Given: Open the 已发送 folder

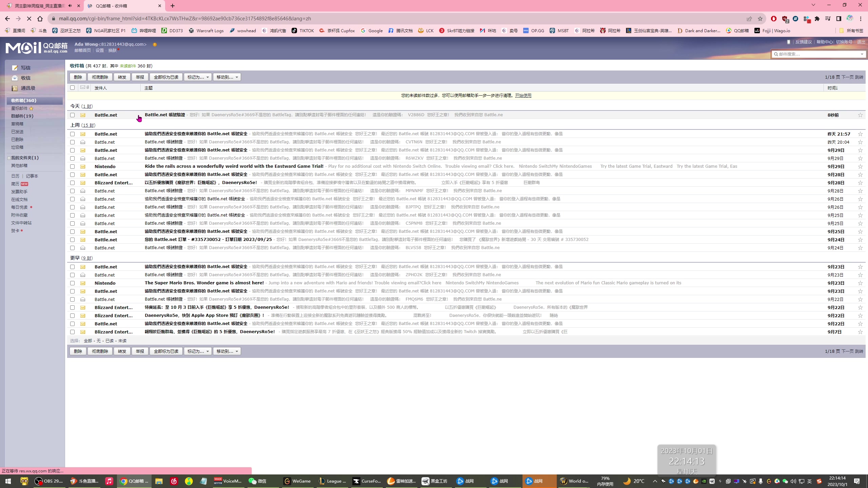Looking at the screenshot, I should [x=17, y=132].
